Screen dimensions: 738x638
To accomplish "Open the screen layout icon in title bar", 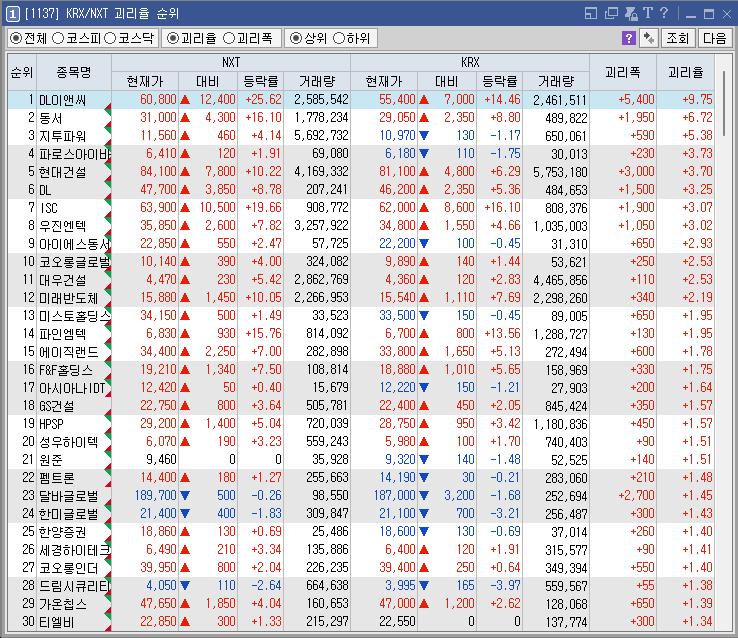I will tap(591, 13).
